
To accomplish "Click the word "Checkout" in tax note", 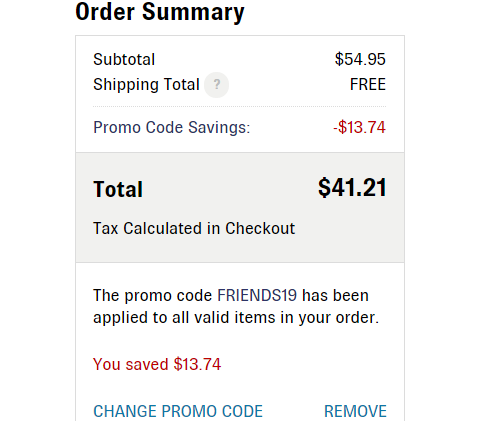I will point(260,229).
